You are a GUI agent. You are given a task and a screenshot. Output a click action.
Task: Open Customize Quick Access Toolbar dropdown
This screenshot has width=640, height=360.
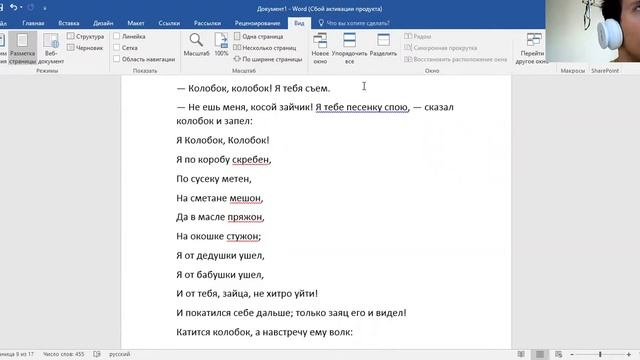(x=44, y=8)
